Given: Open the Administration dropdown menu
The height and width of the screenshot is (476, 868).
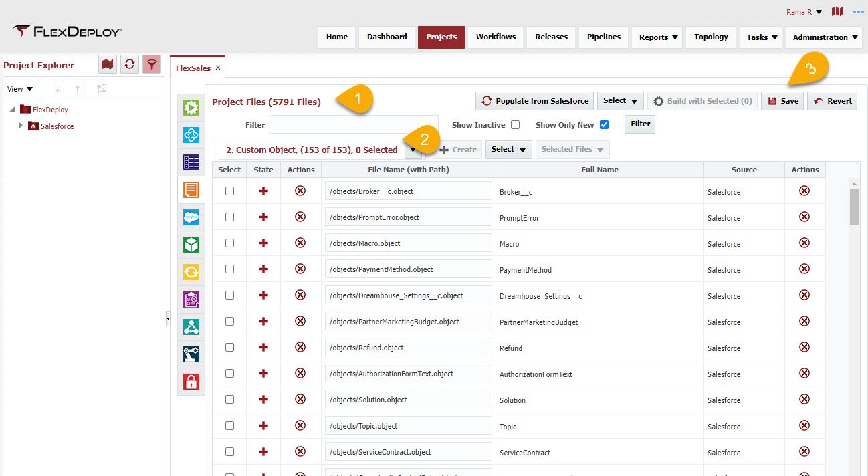Looking at the screenshot, I should click(x=824, y=37).
